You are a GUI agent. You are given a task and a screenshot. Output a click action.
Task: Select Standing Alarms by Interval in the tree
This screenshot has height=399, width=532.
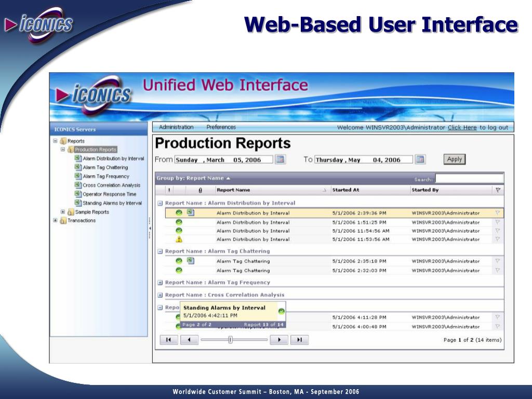coord(112,203)
